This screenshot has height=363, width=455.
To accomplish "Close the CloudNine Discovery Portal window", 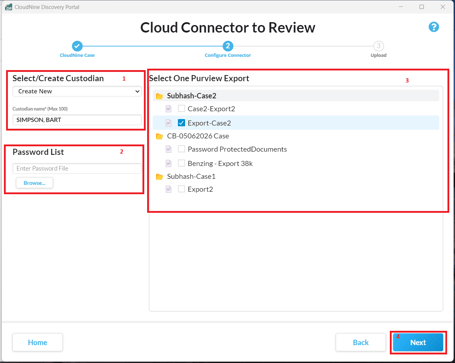I will (x=443, y=7).
